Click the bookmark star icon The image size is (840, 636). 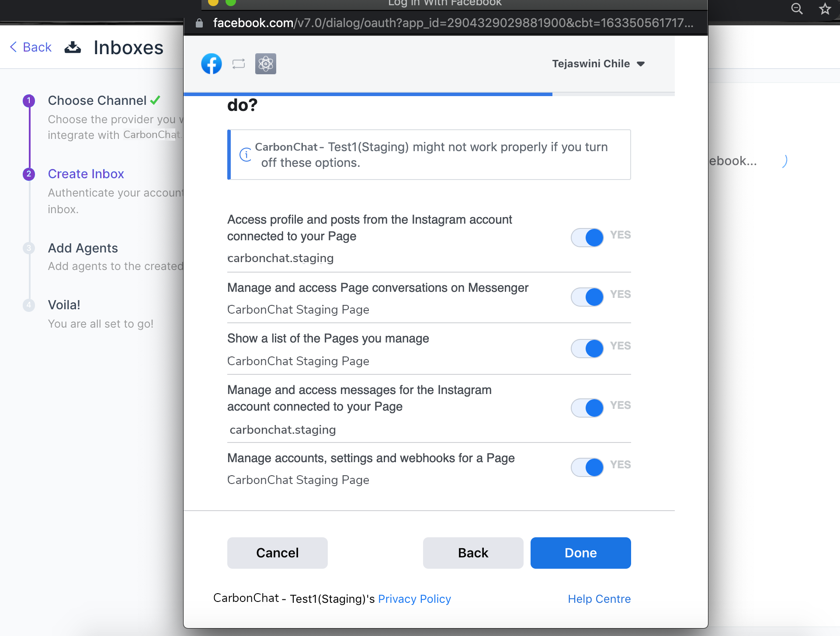825,8
